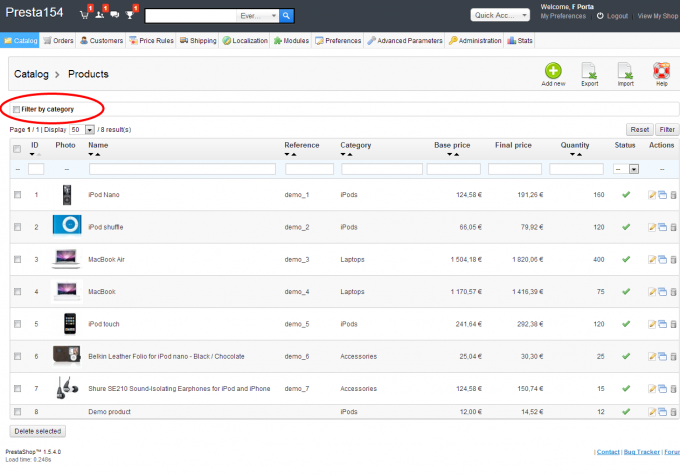Image resolution: width=680 pixels, height=475 pixels.
Task: Sort ID column descending arrow
Action: point(32,154)
